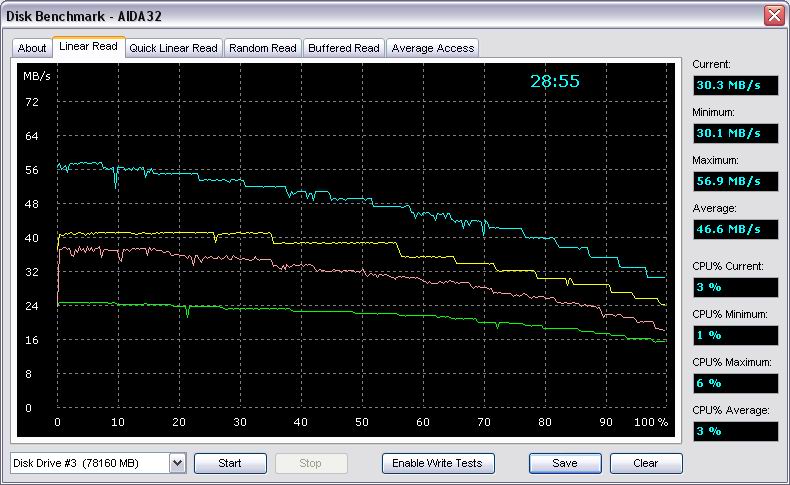
Task: Click the Minimum 30.1 MB/s value
Action: 736,133
